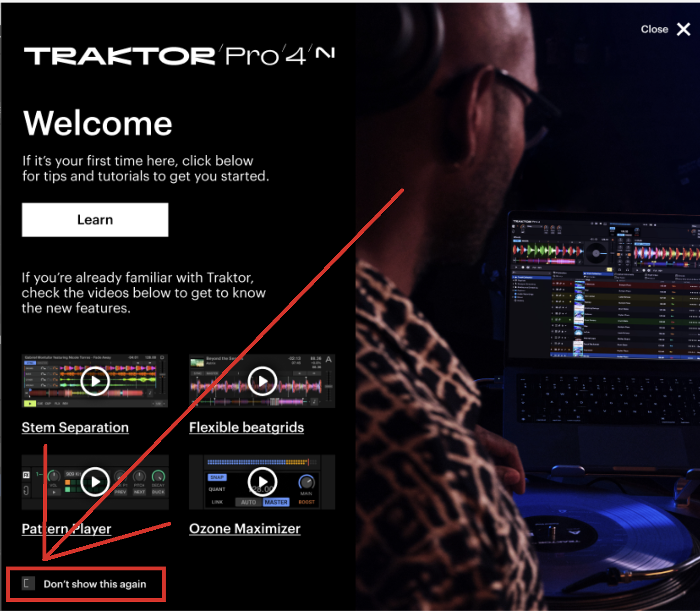Click the Close text label

(x=655, y=29)
